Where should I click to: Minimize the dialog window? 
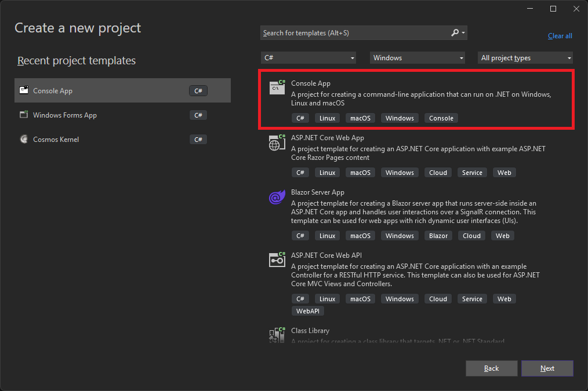530,9
